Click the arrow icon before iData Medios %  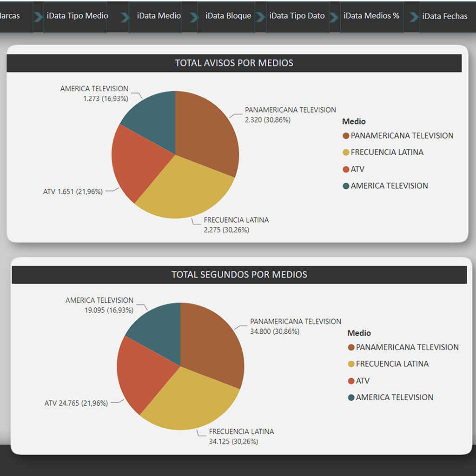point(334,17)
